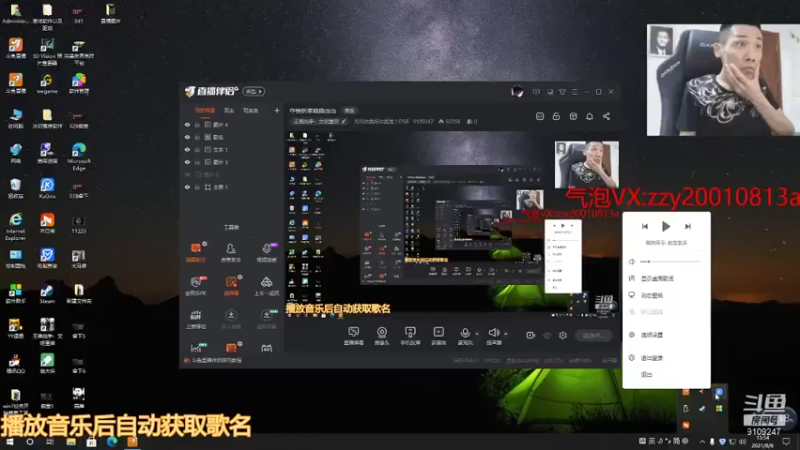Open the title bar hamburger menu
Viewport: 800px width, 450px height.
(574, 92)
